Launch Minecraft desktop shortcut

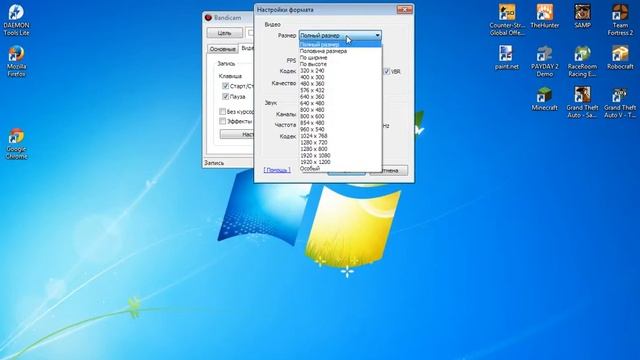pos(544,99)
